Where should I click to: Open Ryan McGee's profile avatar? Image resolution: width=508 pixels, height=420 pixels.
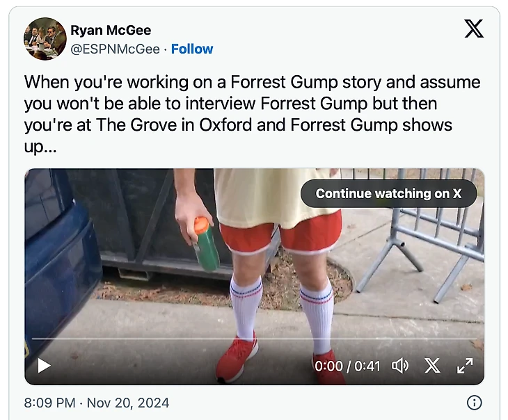coord(45,39)
